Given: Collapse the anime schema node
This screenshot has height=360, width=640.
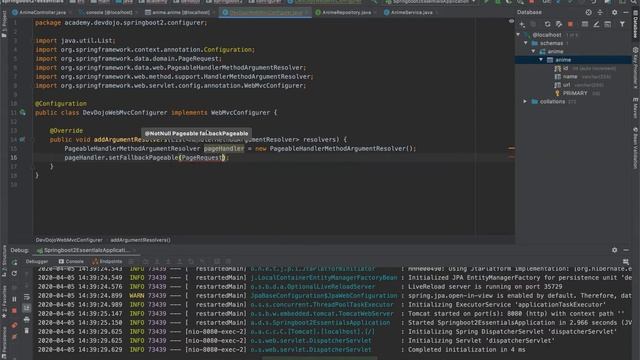Looking at the screenshot, I should tap(533, 51).
